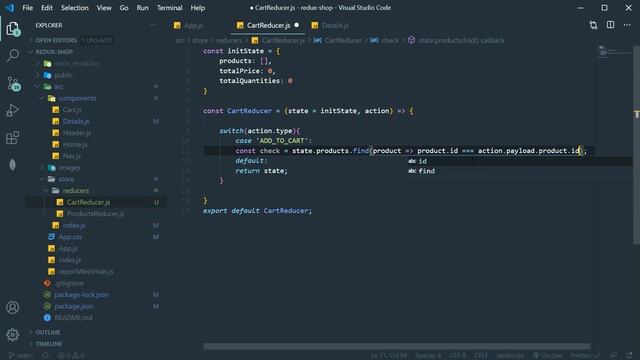Click UTF-8 encoding in status bar
This screenshot has width=640, height=360.
click(x=458, y=356)
